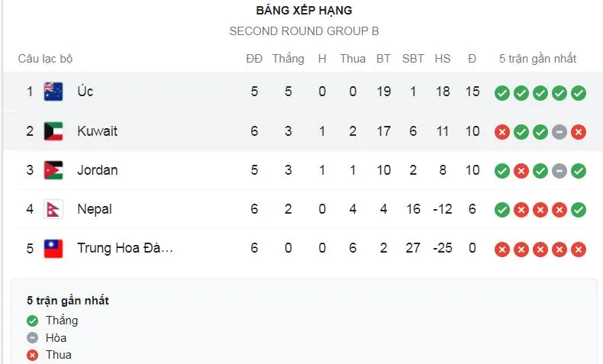Click the Jordan flag icon
The height and width of the screenshot is (364, 603).
pos(53,170)
